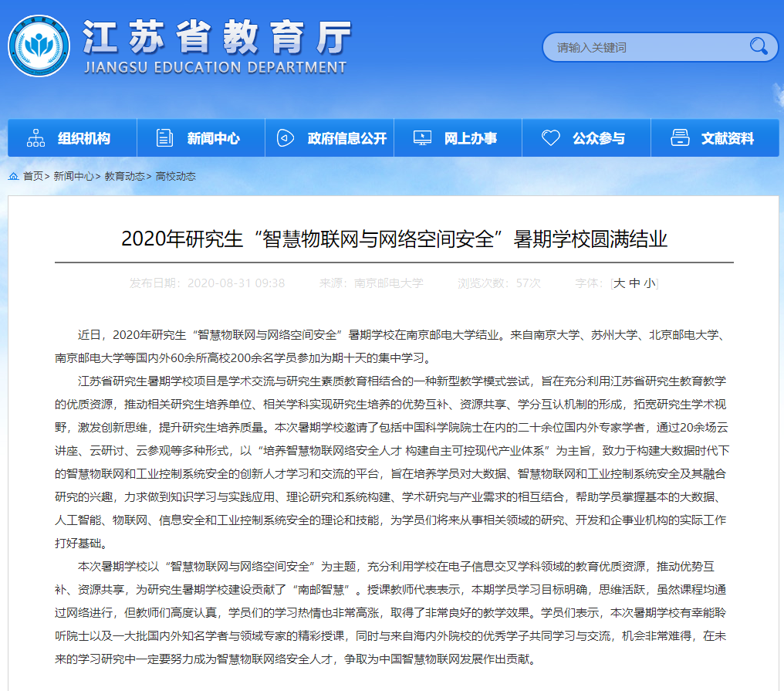Image resolution: width=784 pixels, height=691 pixels.
Task: Select the 政府信息公开 menu item
Action: pyautogui.click(x=346, y=139)
